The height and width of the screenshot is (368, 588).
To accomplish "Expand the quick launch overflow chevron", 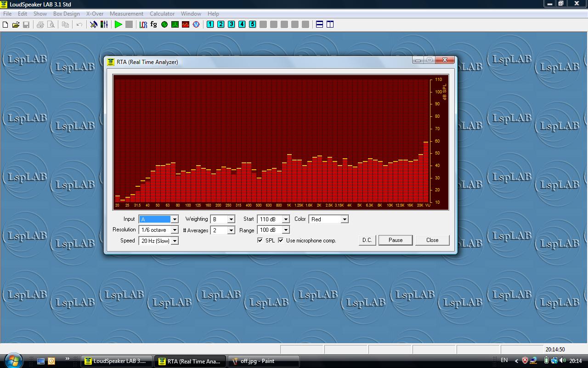I will 68,359.
